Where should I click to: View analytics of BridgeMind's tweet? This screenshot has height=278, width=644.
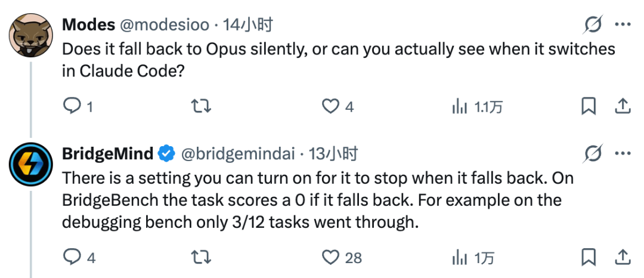[x=473, y=258]
